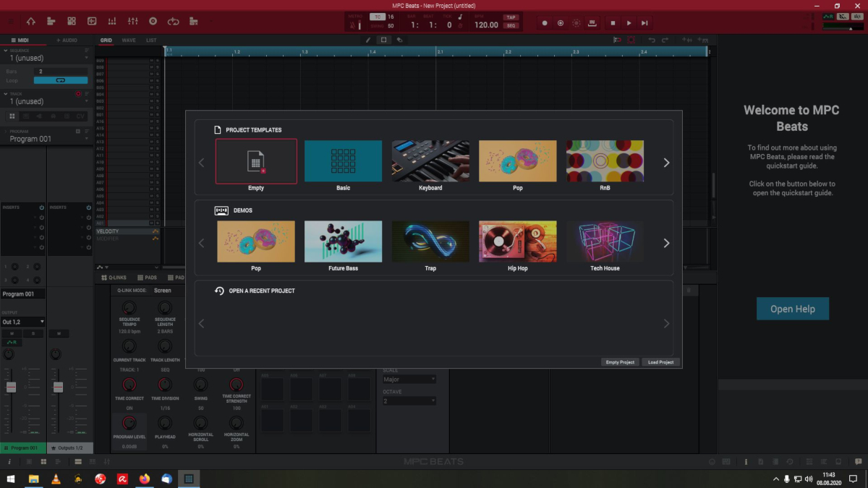
Task: Open the Sampler disc icon
Action: [153, 22]
